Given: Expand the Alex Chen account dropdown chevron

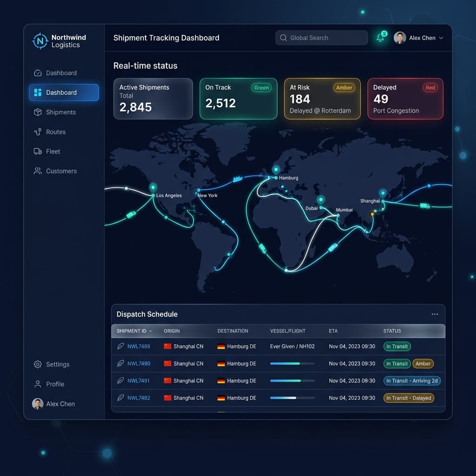Looking at the screenshot, I should click(441, 38).
